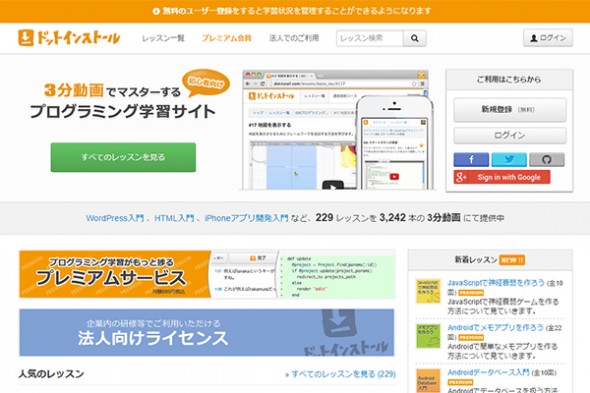590x393 pixels.
Task: Open the 法人でのご利用 menu item
Action: tap(294, 38)
